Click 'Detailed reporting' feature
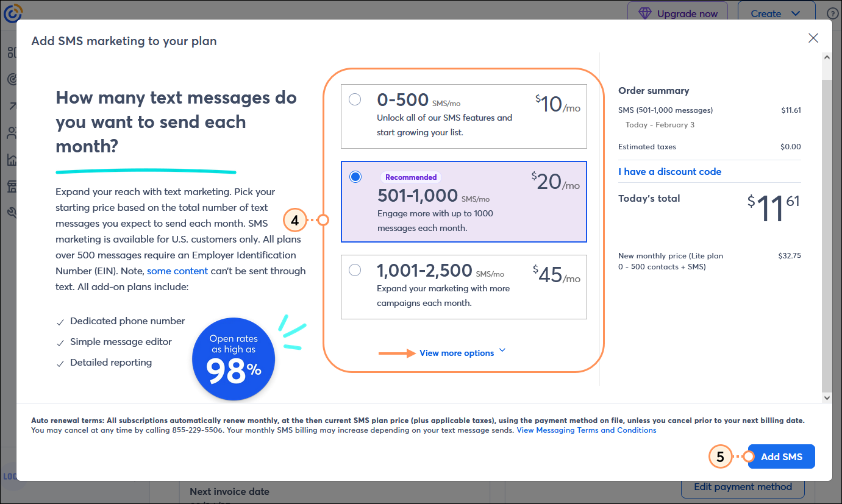The width and height of the screenshot is (842, 504). tap(111, 363)
